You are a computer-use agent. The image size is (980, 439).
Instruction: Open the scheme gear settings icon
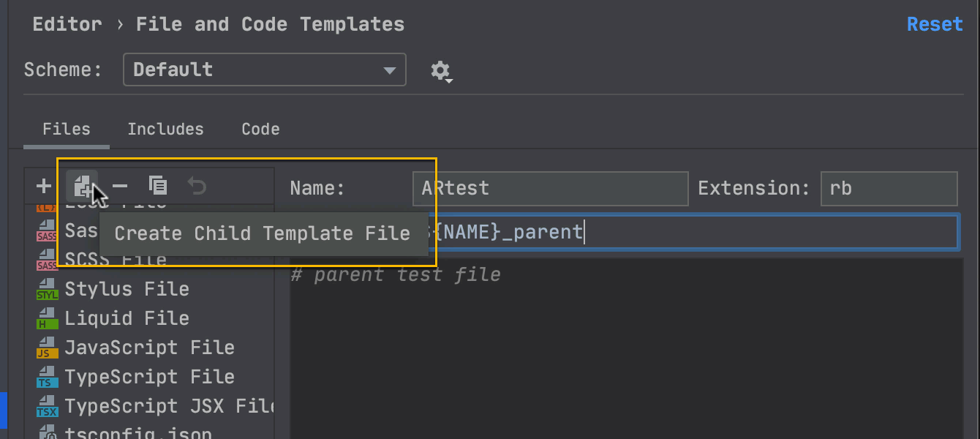point(441,71)
